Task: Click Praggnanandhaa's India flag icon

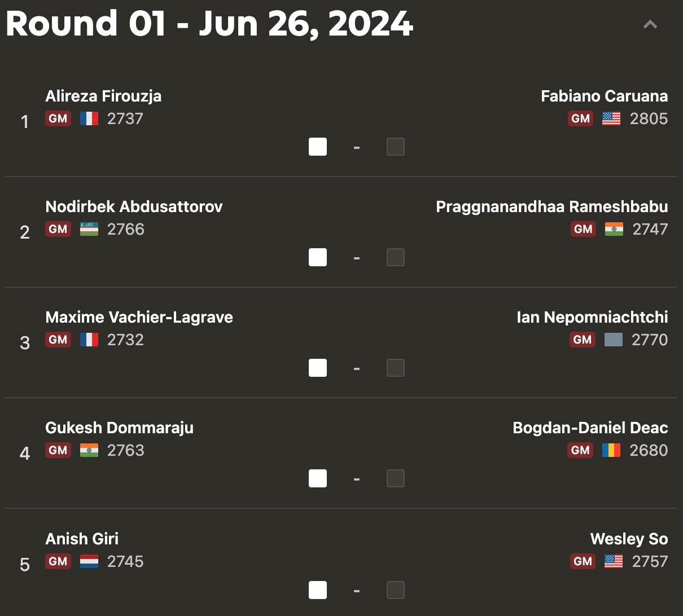Action: [x=614, y=229]
